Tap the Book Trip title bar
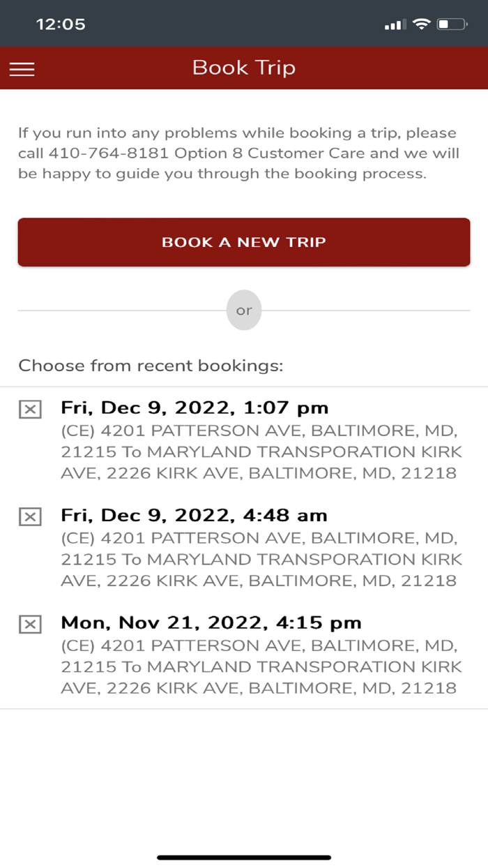 (x=244, y=68)
